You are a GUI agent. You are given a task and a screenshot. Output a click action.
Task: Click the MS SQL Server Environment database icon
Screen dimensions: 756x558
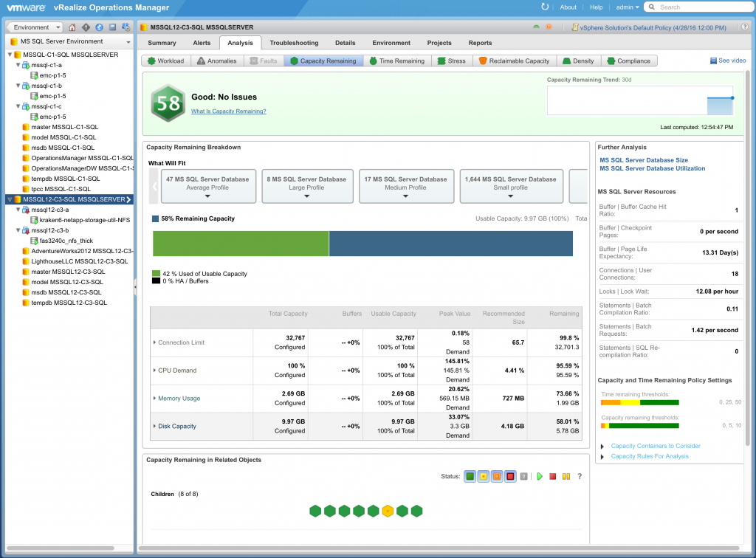click(15, 41)
